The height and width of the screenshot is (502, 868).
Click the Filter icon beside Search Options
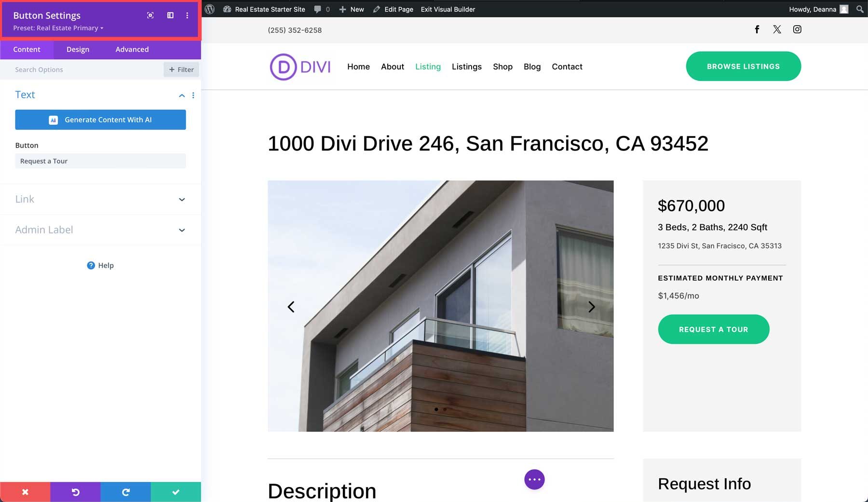(181, 69)
